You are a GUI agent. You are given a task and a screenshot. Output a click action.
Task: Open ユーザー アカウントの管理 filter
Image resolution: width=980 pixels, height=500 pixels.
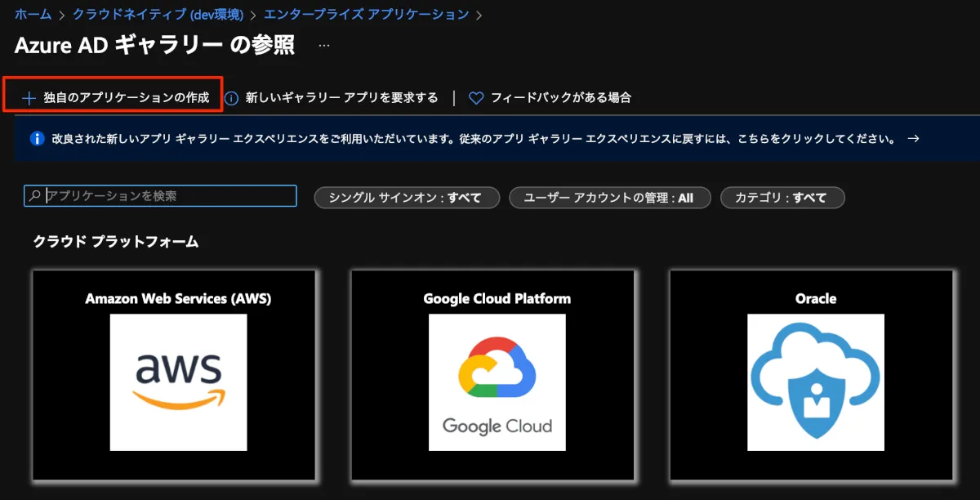point(610,198)
